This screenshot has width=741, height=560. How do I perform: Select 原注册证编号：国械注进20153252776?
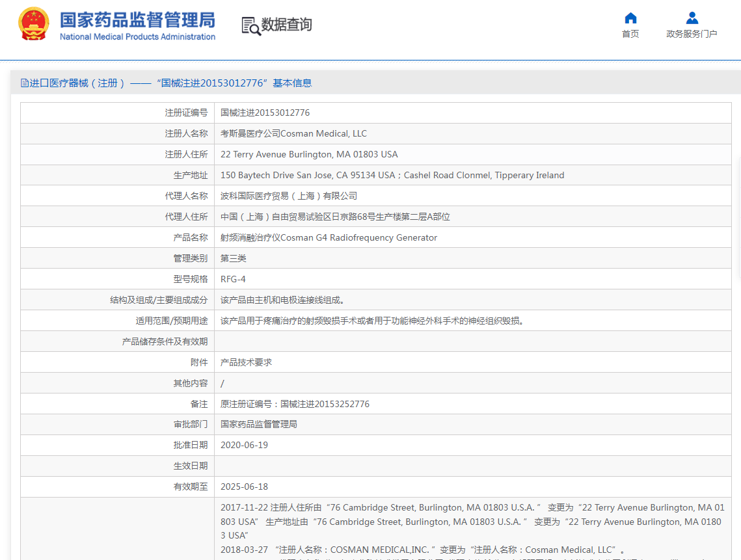point(295,404)
